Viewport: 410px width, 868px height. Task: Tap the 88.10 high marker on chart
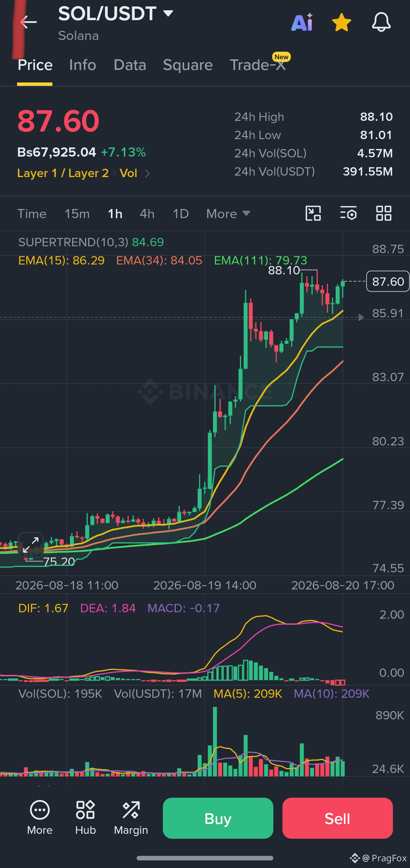point(284,270)
